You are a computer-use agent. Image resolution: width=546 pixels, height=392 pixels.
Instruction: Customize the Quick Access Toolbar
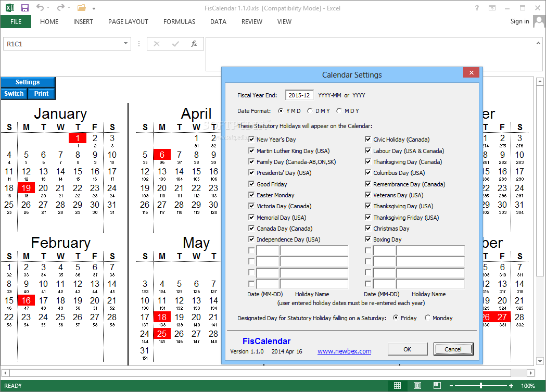click(x=94, y=8)
